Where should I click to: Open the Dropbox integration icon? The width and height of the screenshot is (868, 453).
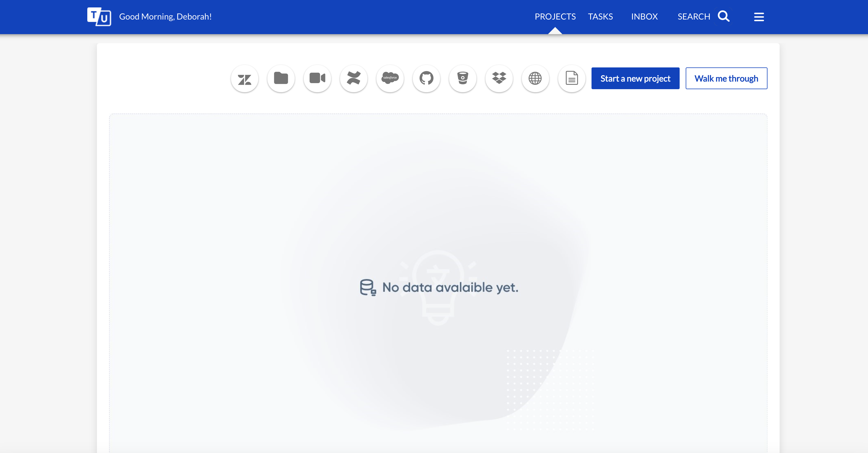coord(500,78)
